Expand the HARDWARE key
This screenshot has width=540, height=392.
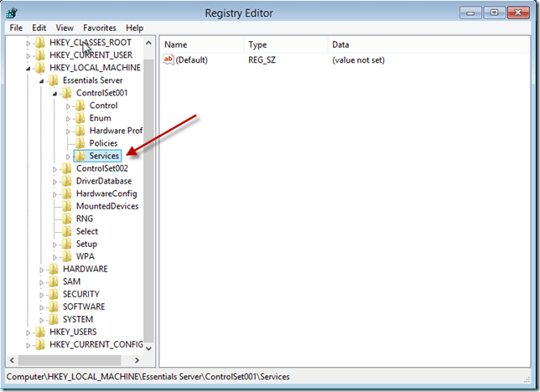click(41, 270)
